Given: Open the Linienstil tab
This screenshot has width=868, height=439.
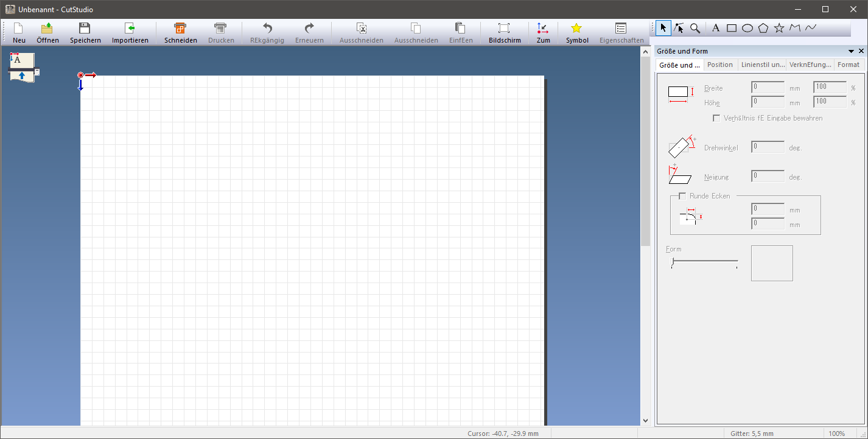Looking at the screenshot, I should pos(763,65).
